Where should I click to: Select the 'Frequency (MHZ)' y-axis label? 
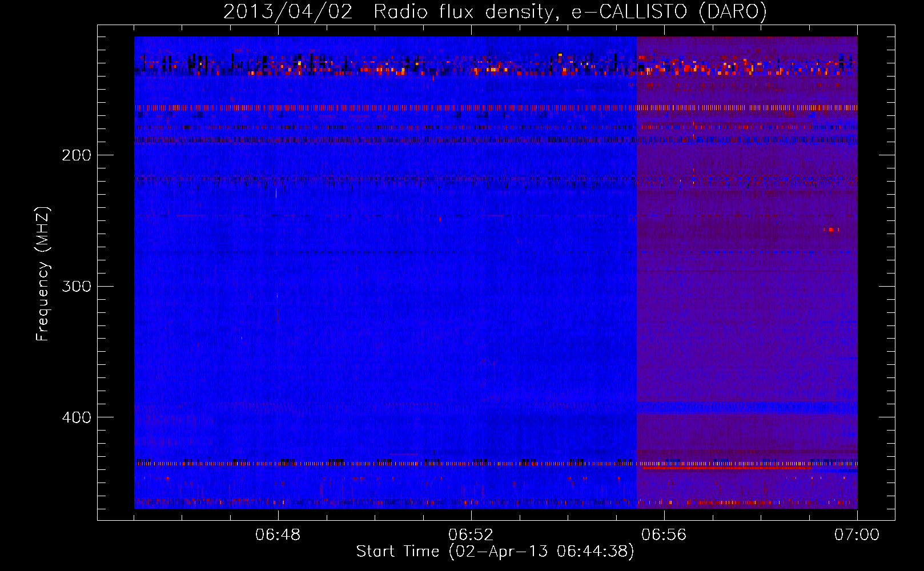43,274
